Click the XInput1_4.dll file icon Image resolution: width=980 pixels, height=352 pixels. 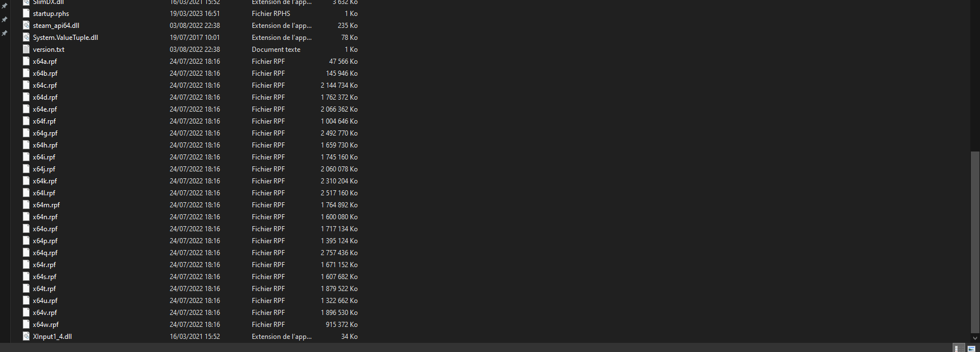tap(26, 337)
